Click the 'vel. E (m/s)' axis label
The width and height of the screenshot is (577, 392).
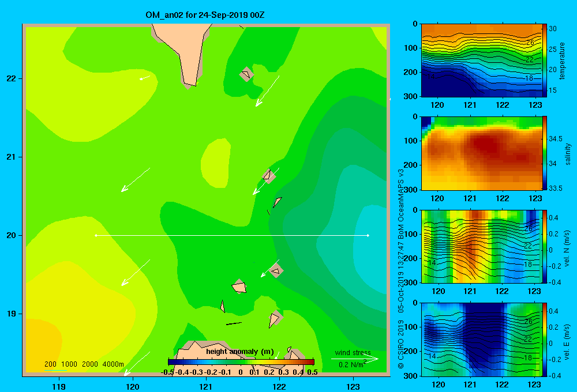(567, 342)
